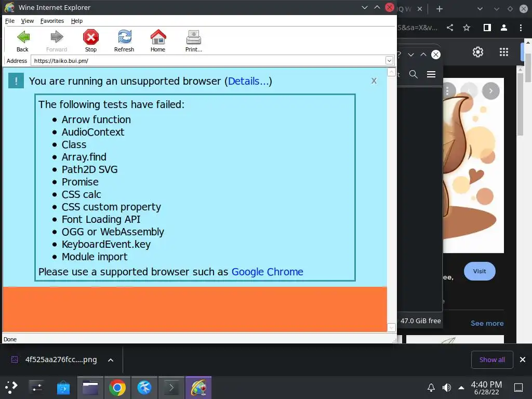Image resolution: width=532 pixels, height=399 pixels.
Task: Expand hidden system tray icons
Action: 461,388
